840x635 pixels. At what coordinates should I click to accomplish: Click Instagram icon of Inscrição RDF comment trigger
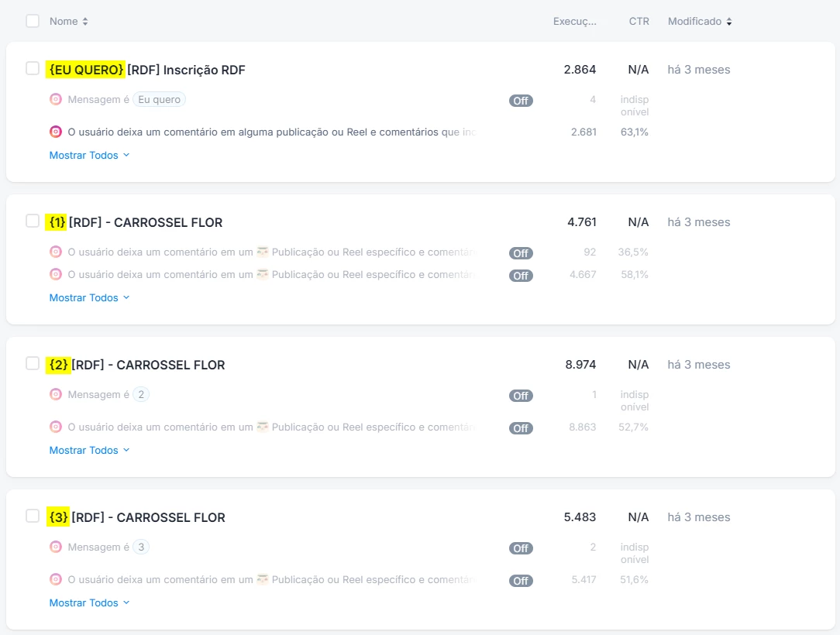56,132
